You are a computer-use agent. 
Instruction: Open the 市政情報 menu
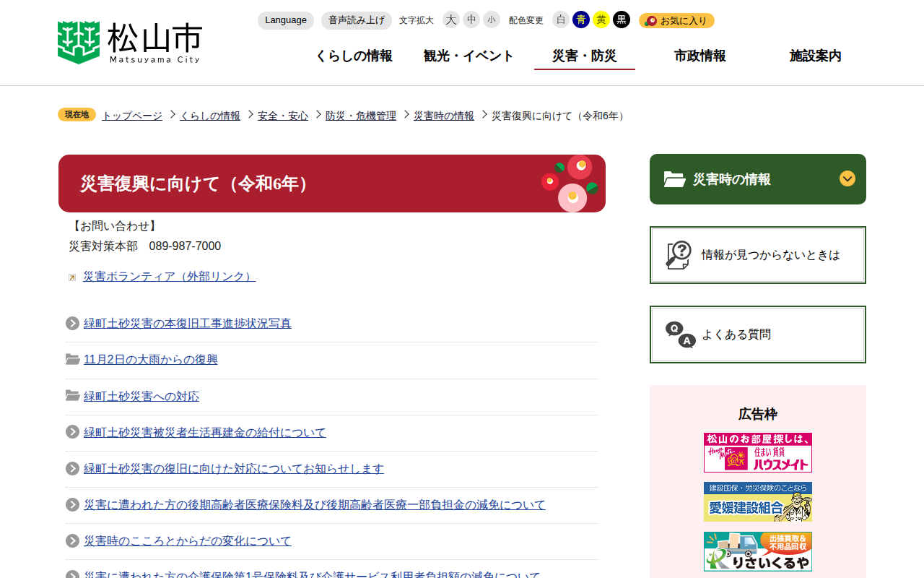[x=700, y=56]
